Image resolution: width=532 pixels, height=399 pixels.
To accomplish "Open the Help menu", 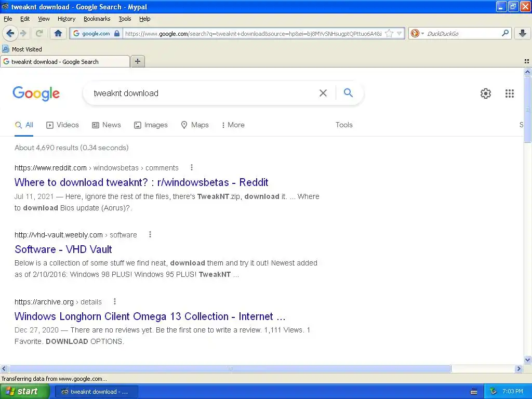I will coord(144,19).
